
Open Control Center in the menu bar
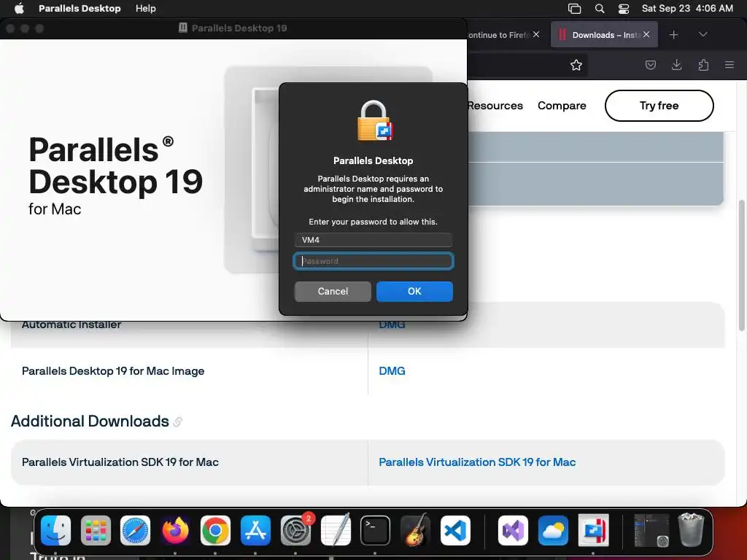click(623, 8)
